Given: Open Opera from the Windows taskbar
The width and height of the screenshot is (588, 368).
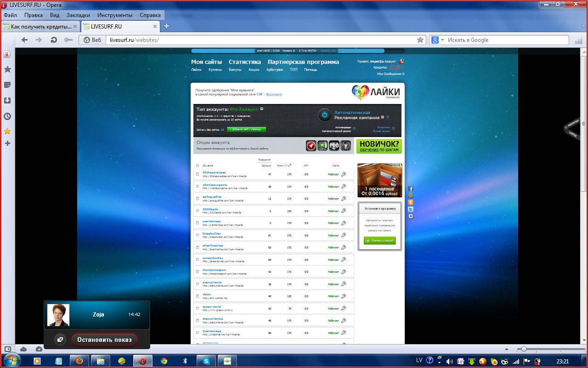Looking at the screenshot, I should (142, 361).
